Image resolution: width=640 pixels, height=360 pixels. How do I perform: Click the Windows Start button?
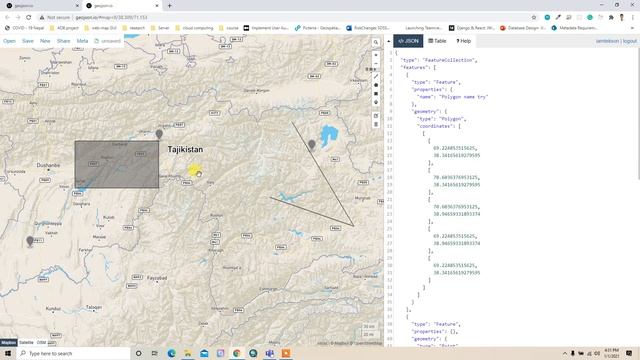[x=8, y=353]
